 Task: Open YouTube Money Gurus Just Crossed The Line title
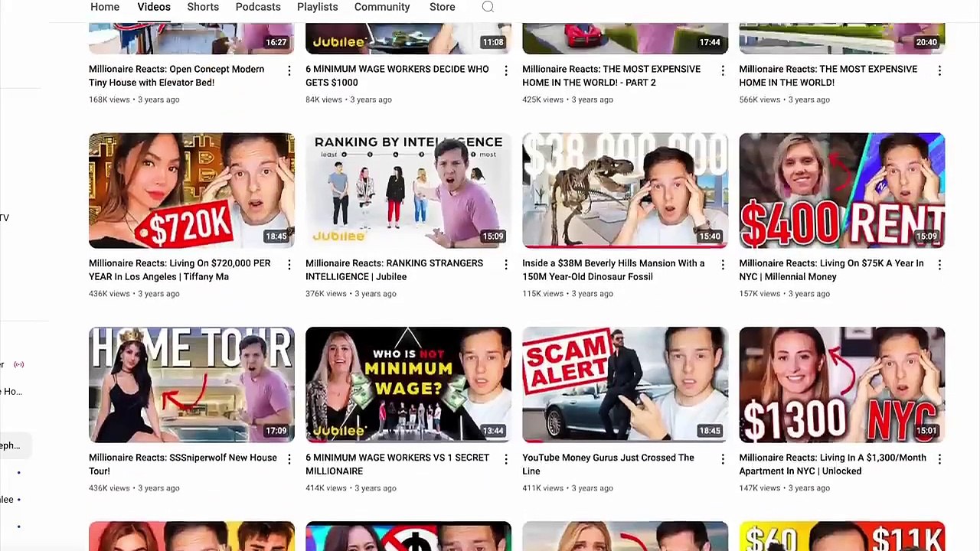tap(608, 465)
